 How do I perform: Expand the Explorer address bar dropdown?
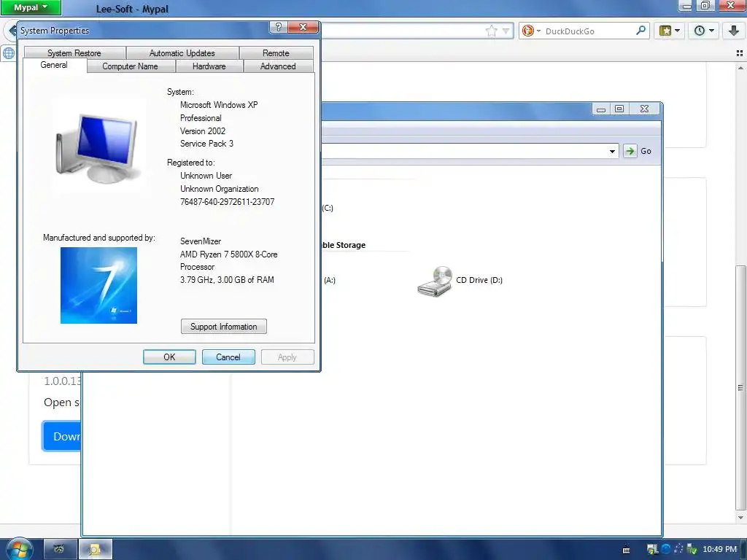pyautogui.click(x=612, y=152)
